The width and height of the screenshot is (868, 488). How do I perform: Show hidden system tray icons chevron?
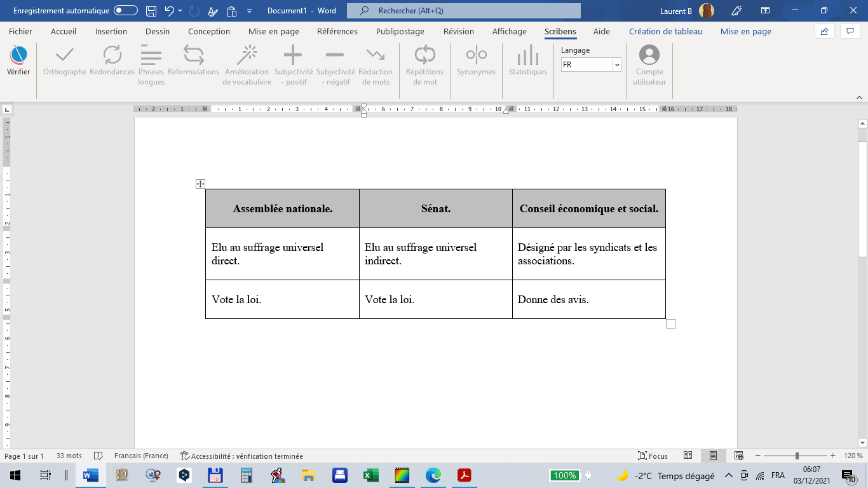point(728,475)
